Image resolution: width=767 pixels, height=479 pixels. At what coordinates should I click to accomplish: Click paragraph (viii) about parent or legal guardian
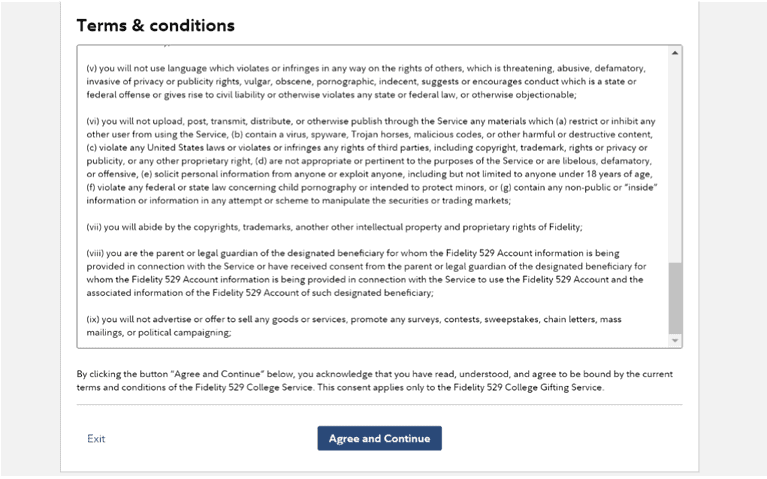366,273
